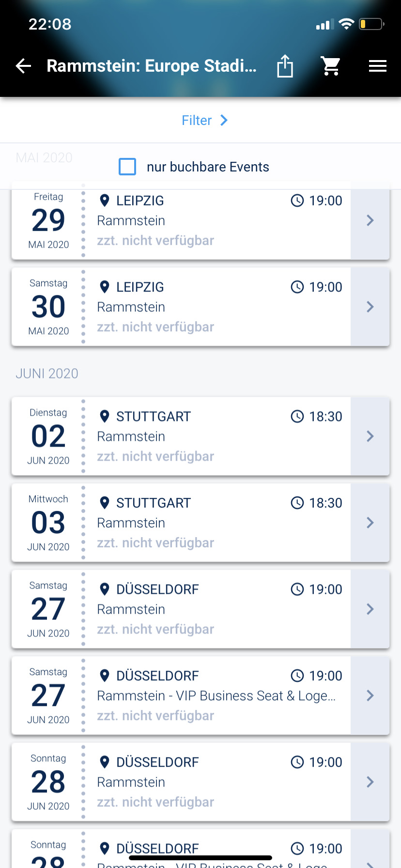Open chevron for Düsseldorf Sonntag 28 Jun event
The image size is (401, 868).
click(370, 782)
